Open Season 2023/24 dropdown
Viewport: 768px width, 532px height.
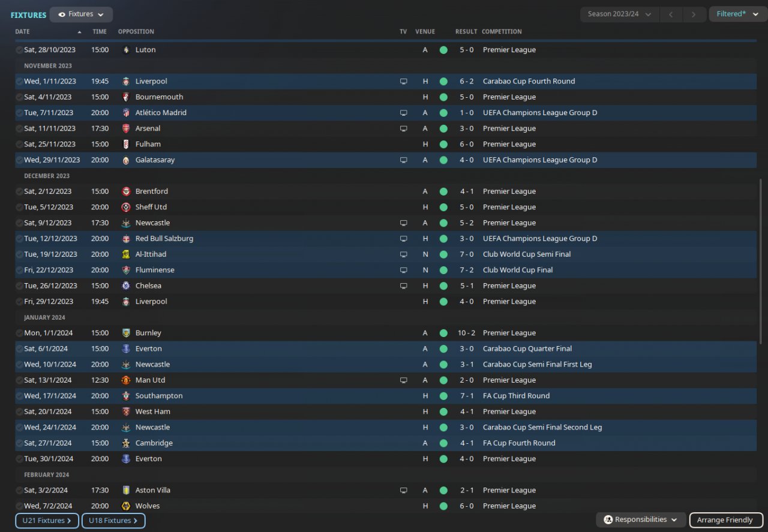(x=619, y=14)
